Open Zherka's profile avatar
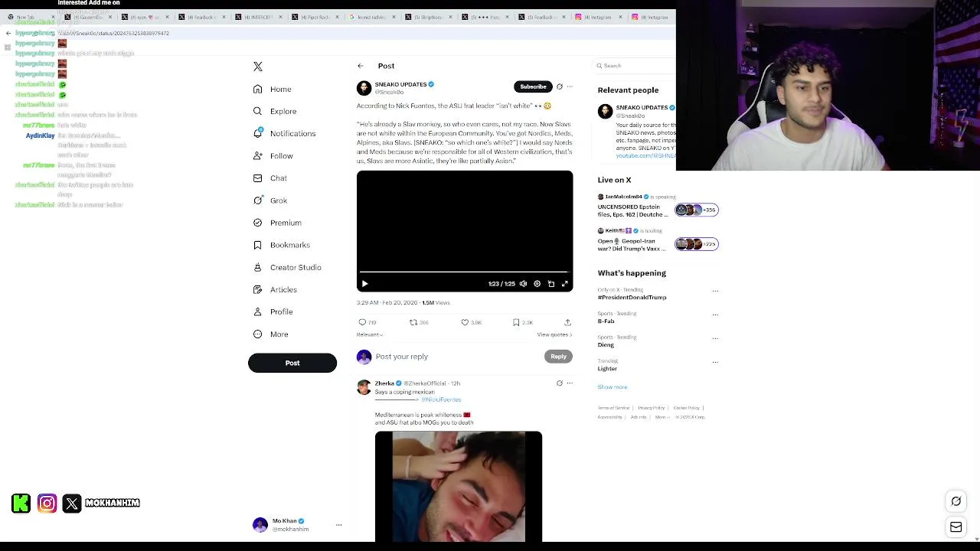Image resolution: width=980 pixels, height=551 pixels. click(x=364, y=387)
